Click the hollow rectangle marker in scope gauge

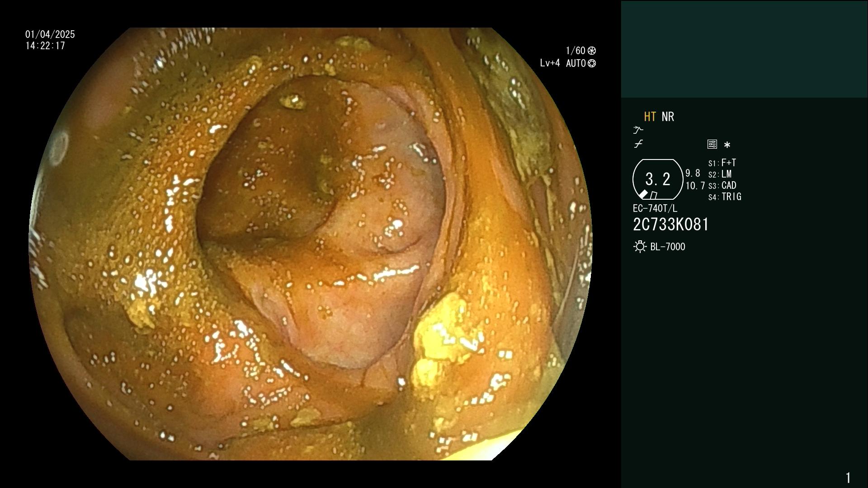[x=654, y=195]
